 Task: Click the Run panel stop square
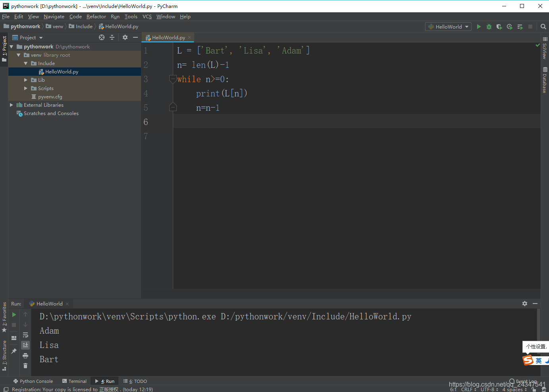(x=14, y=325)
